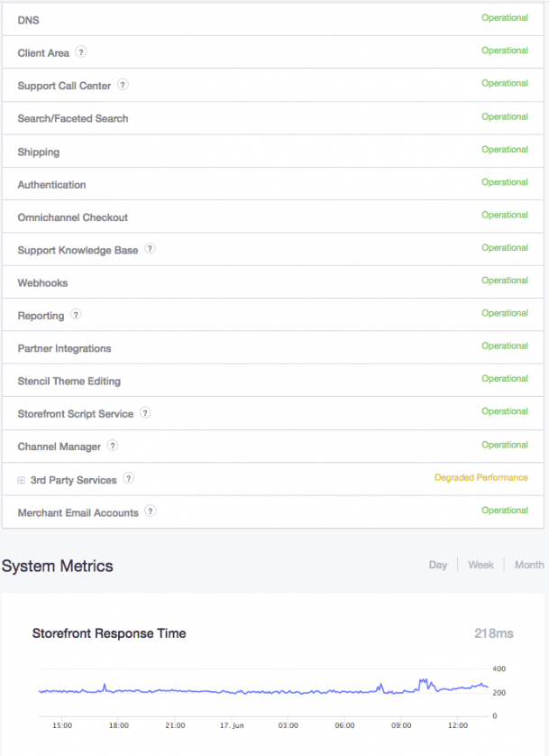Click the spike near 09:00 on the response chart
This screenshot has height=756, width=549.
tap(424, 682)
